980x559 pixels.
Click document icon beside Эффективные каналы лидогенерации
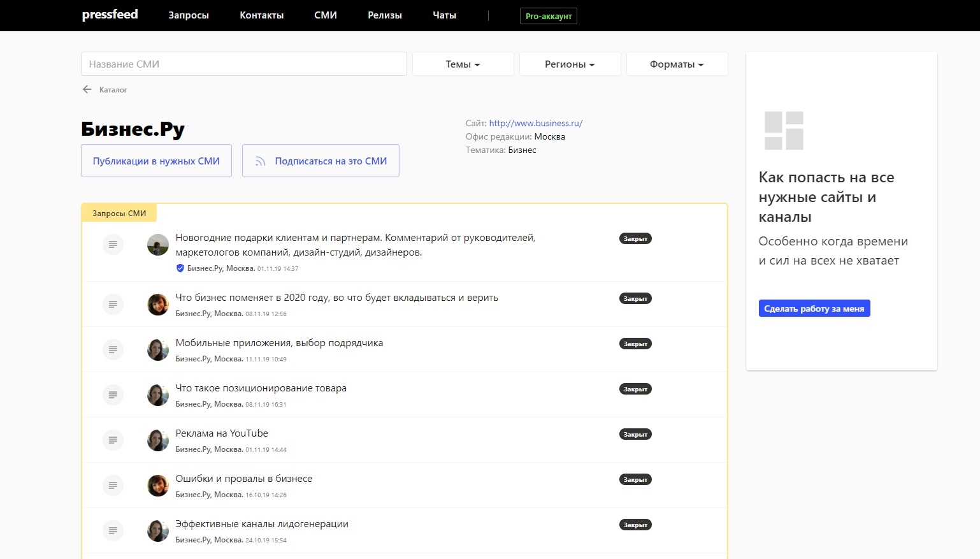point(113,530)
